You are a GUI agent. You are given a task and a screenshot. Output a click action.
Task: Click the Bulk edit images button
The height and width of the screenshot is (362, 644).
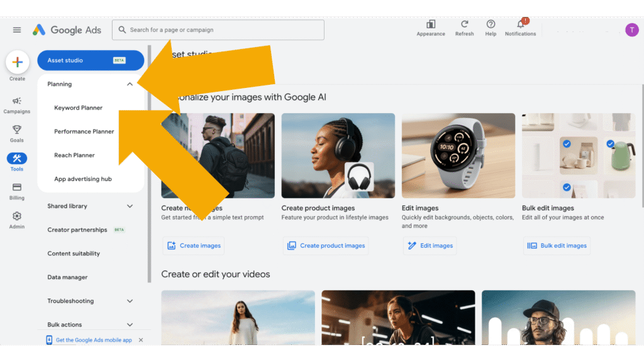(557, 246)
